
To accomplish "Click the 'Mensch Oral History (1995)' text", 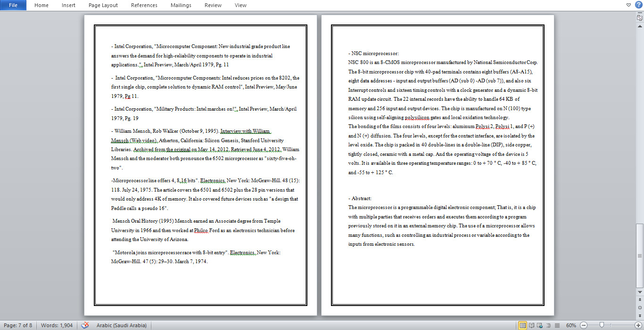I will (144, 221).
